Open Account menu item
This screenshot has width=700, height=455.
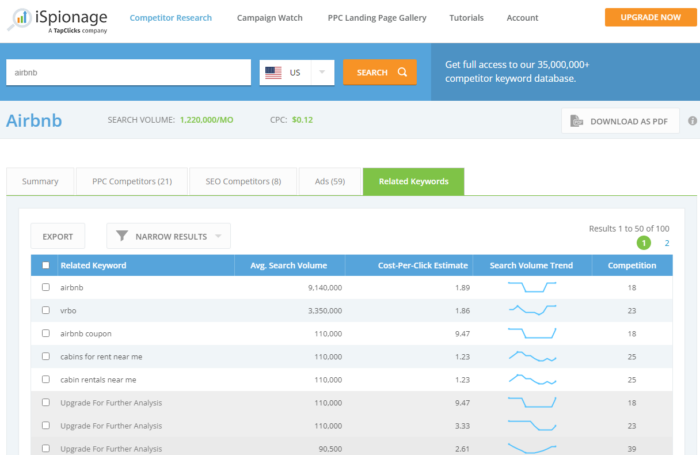[x=522, y=18]
